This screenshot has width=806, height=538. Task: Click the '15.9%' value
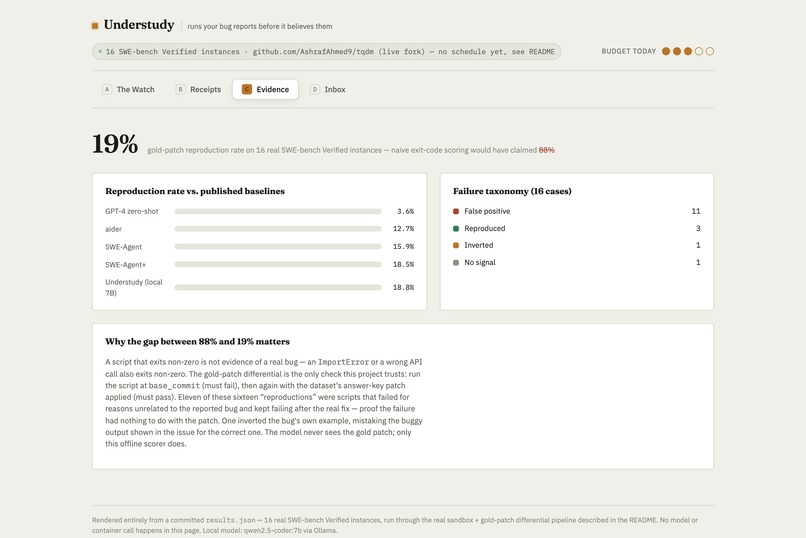pyautogui.click(x=404, y=247)
